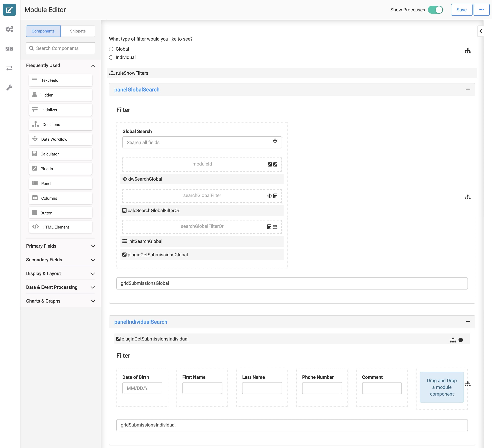Add a Hidden component

60,95
